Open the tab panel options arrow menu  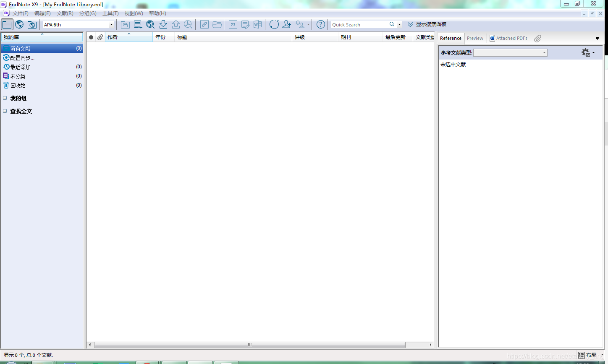[x=597, y=38]
